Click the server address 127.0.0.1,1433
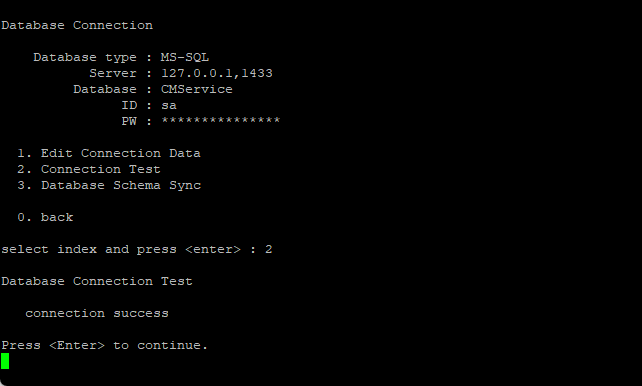This screenshot has width=642, height=386. [217, 73]
